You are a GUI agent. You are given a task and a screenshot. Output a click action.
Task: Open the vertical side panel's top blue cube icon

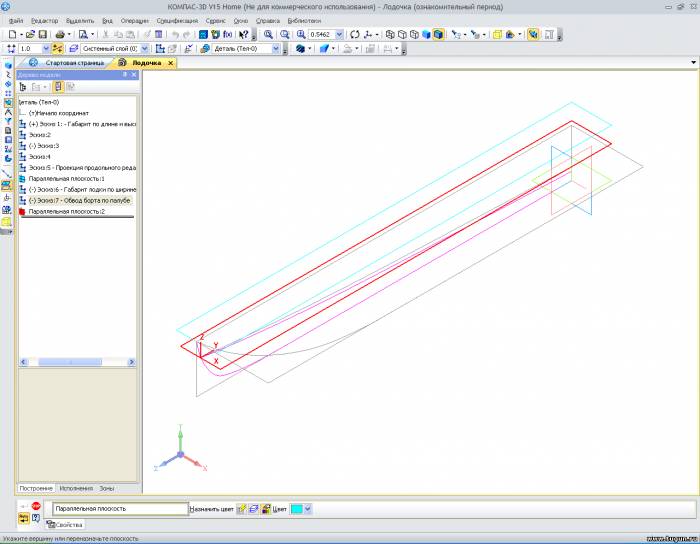(x=8, y=66)
